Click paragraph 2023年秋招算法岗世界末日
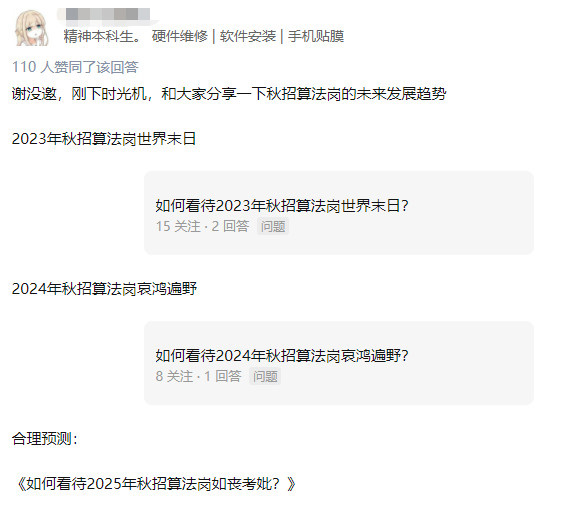 click(104, 139)
